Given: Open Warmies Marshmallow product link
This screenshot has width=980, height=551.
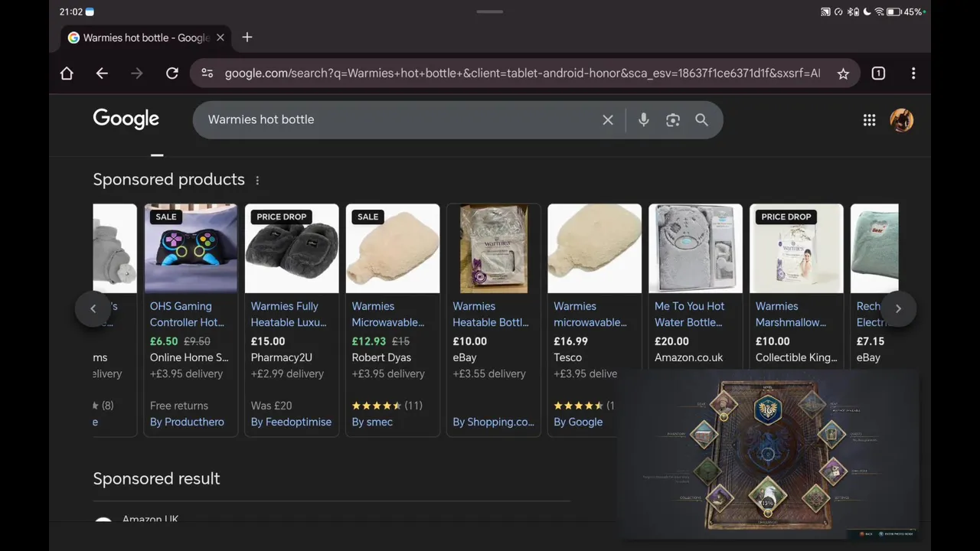Looking at the screenshot, I should tap(791, 315).
